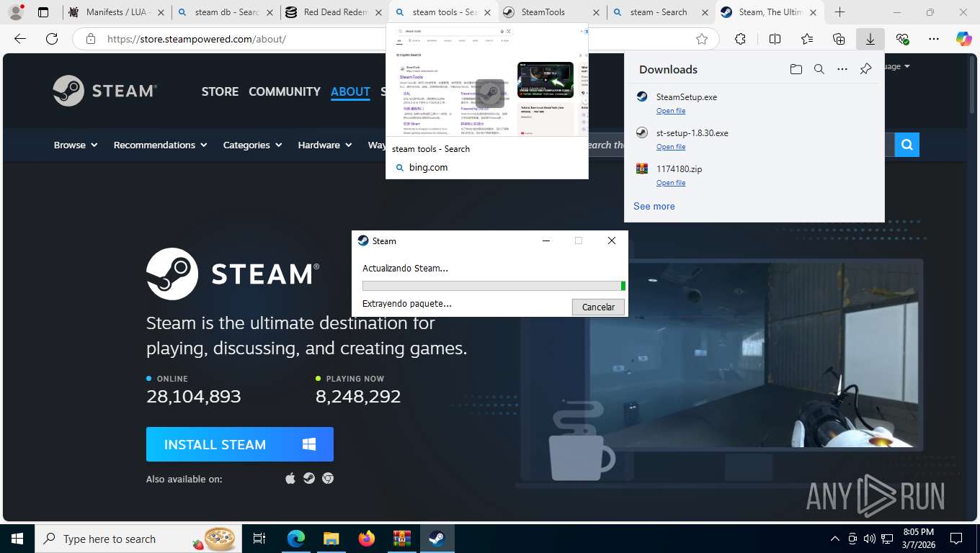Click the address bar URL

[196, 40]
